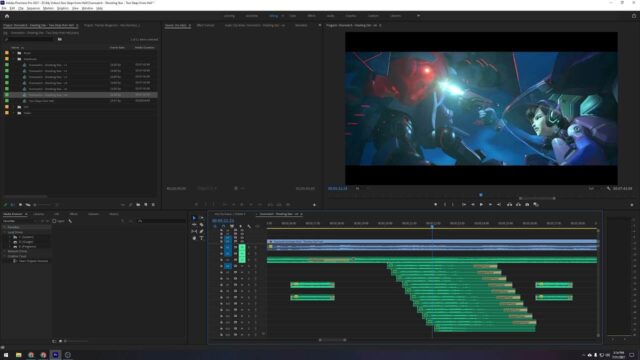The width and height of the screenshot is (640, 360).
Task: Select the Type tool
Action: click(x=201, y=238)
